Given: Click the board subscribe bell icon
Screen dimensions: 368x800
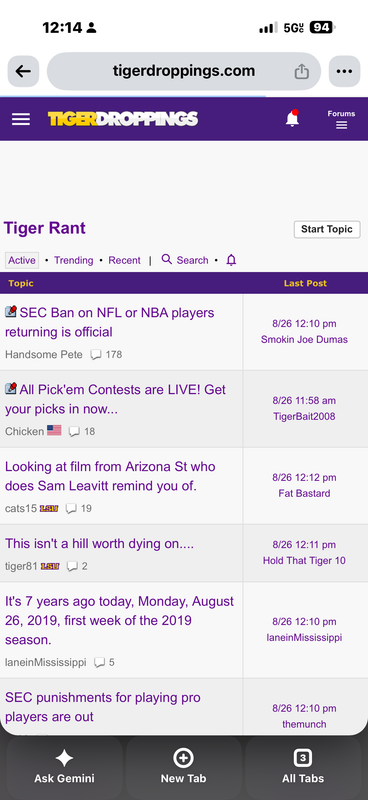Looking at the screenshot, I should coord(231,260).
